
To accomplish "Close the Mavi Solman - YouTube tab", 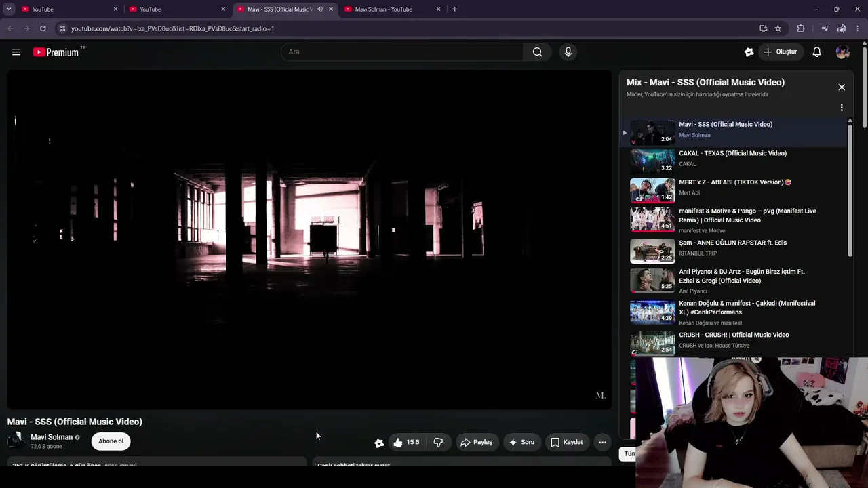I will tap(438, 9).
